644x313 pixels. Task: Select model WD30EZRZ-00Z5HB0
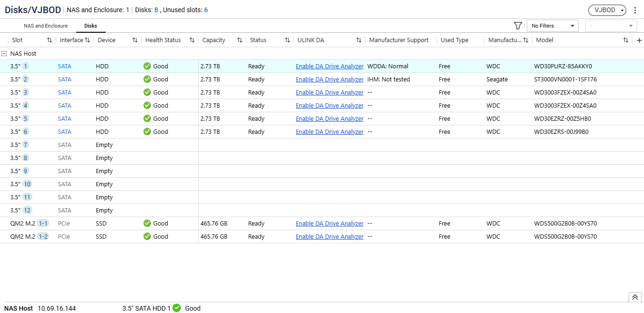click(x=563, y=119)
